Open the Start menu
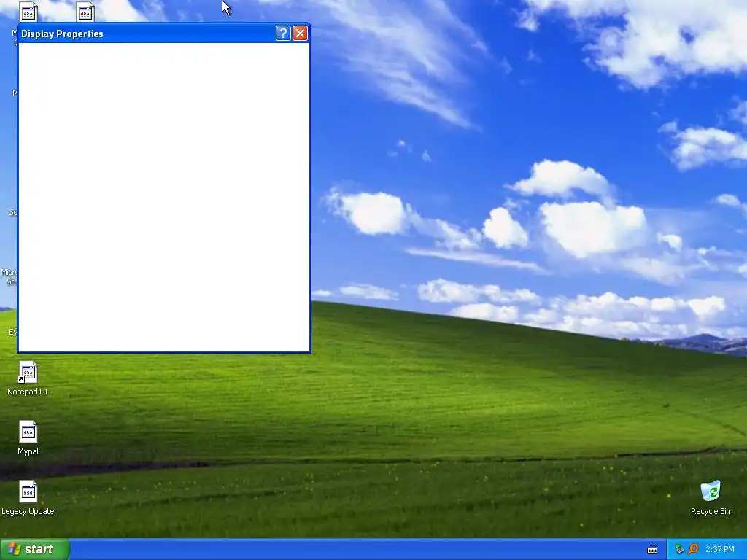This screenshot has height=560, width=747. pos(35,549)
